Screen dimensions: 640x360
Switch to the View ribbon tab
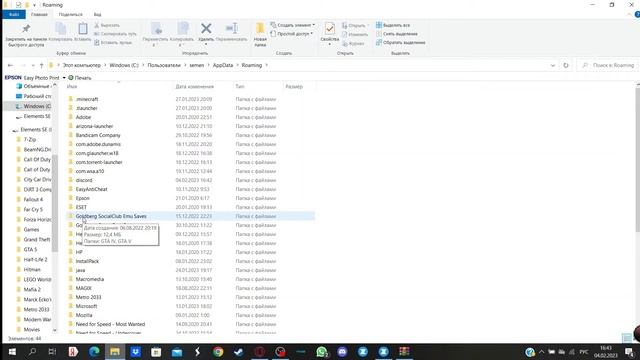(x=98, y=14)
